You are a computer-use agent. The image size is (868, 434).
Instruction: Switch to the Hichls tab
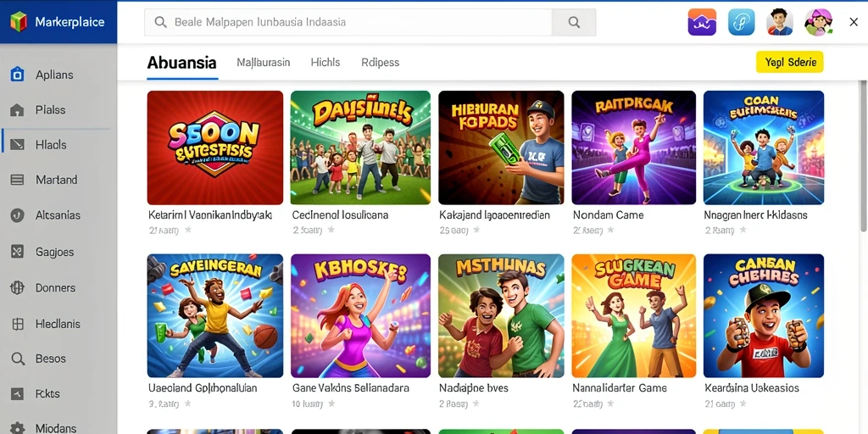[325, 63]
